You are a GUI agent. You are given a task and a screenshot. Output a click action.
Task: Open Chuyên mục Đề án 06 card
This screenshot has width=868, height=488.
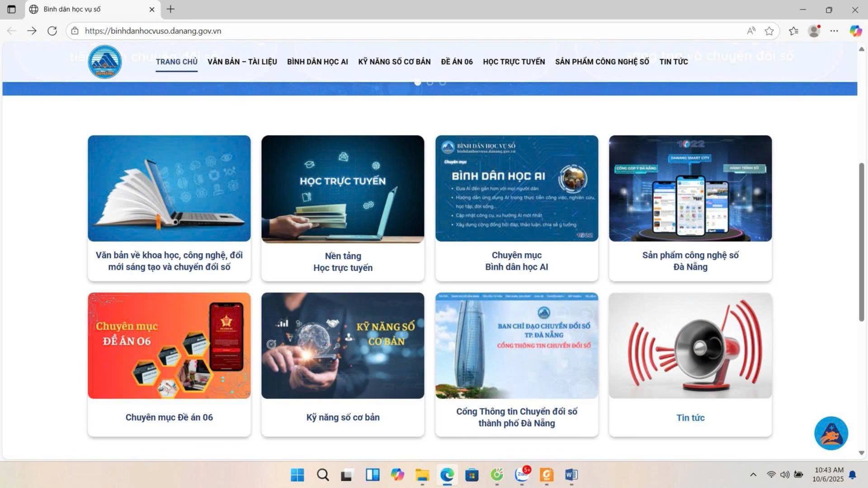pos(169,364)
